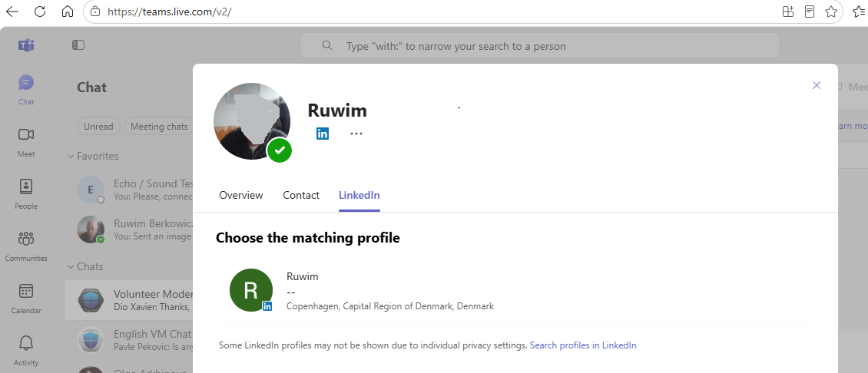This screenshot has width=868, height=373.
Task: Click the search magnifier icon
Action: pyautogui.click(x=327, y=45)
